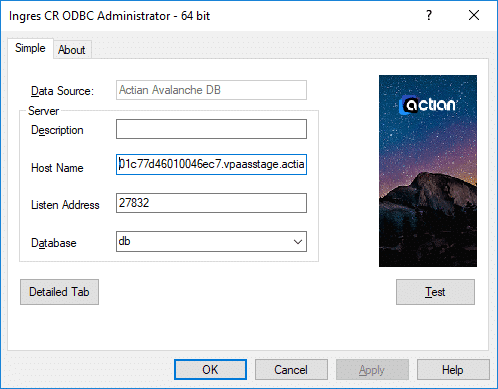Click the question mark help icon

pos(429,15)
